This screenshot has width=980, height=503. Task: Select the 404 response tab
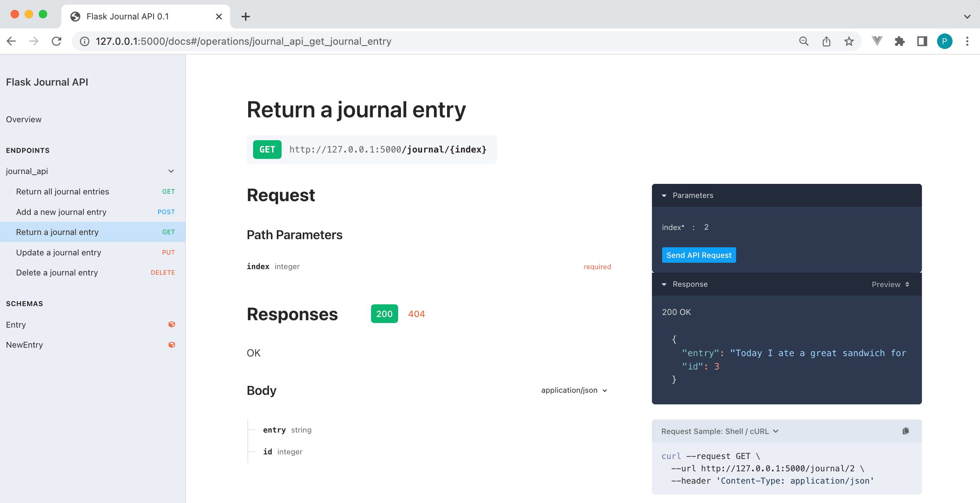(416, 314)
